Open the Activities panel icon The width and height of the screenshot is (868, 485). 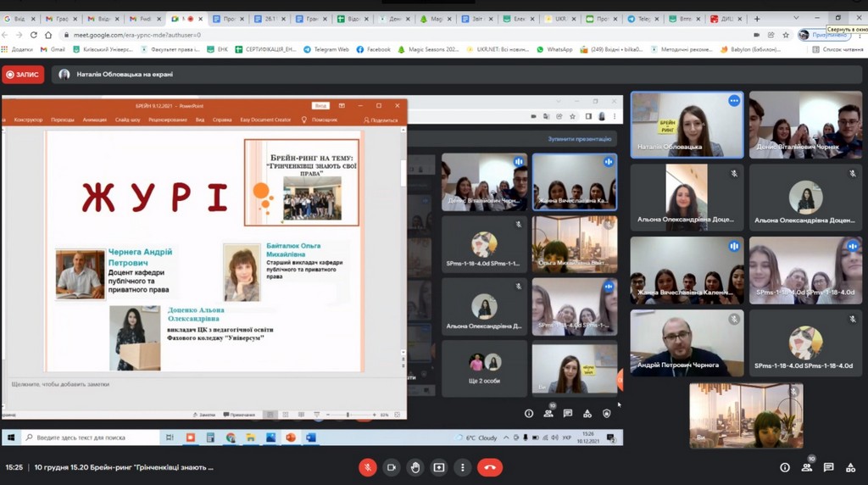point(850,467)
